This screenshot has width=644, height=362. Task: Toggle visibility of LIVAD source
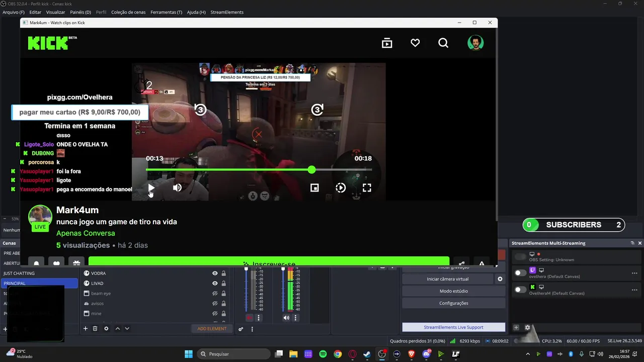[215, 283]
